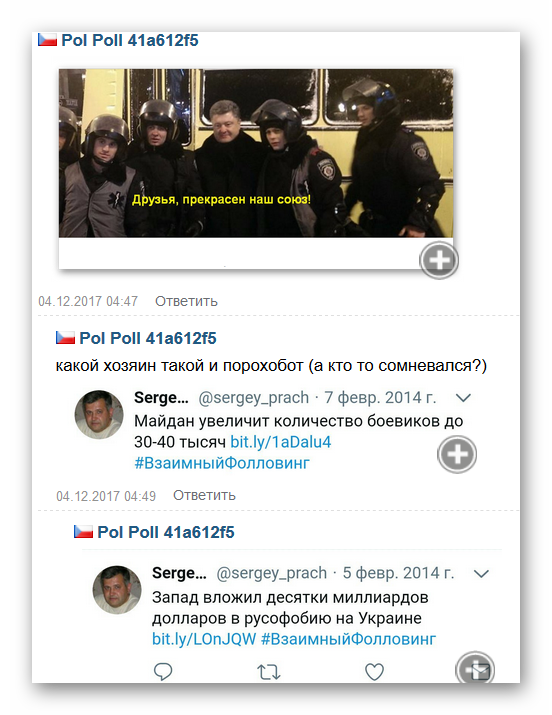Viewport: 552px width, 715px height.
Task: Click the Czech flag icon on the second comment
Action: (x=65, y=338)
